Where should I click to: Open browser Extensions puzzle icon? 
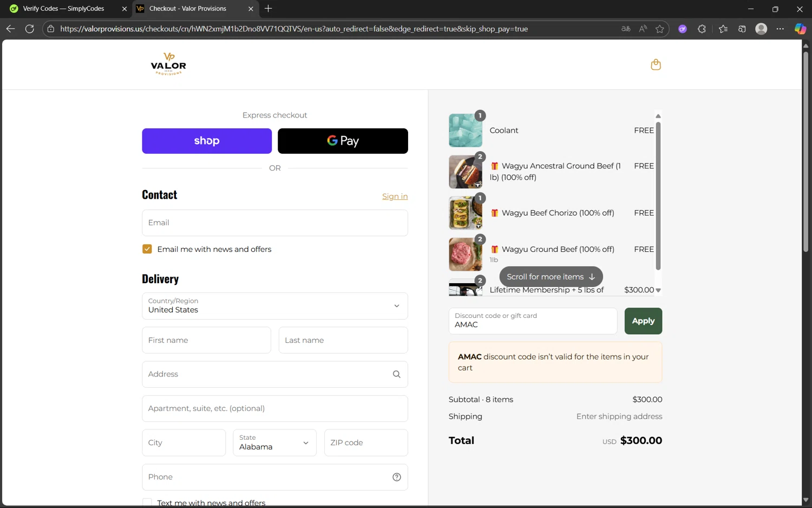click(x=702, y=29)
